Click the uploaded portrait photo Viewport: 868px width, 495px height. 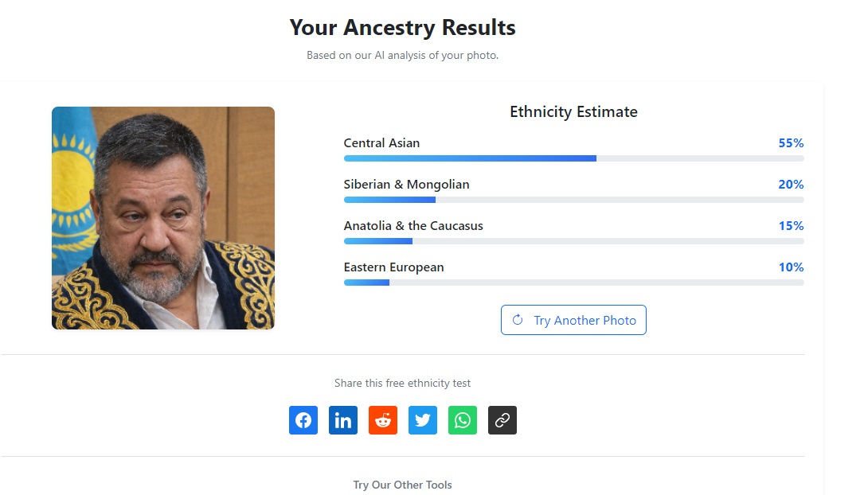(x=163, y=218)
